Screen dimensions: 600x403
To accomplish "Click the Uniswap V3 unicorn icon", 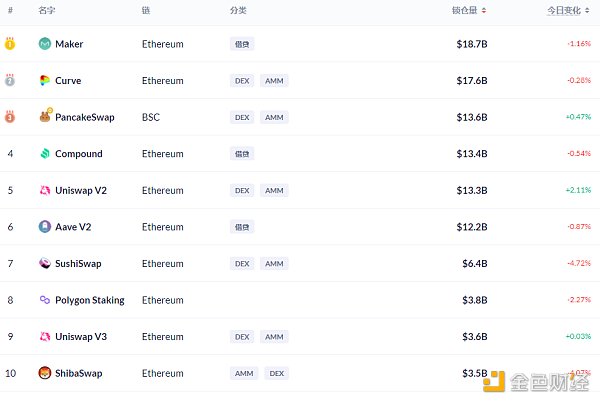I will click(x=45, y=337).
